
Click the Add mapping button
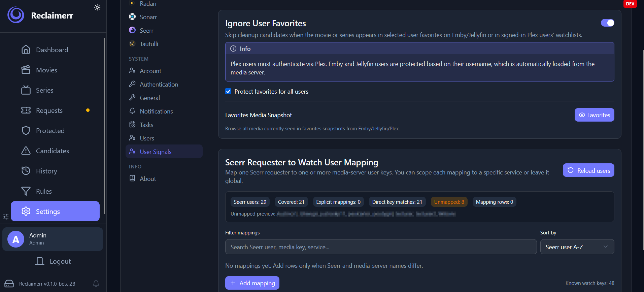point(252,283)
